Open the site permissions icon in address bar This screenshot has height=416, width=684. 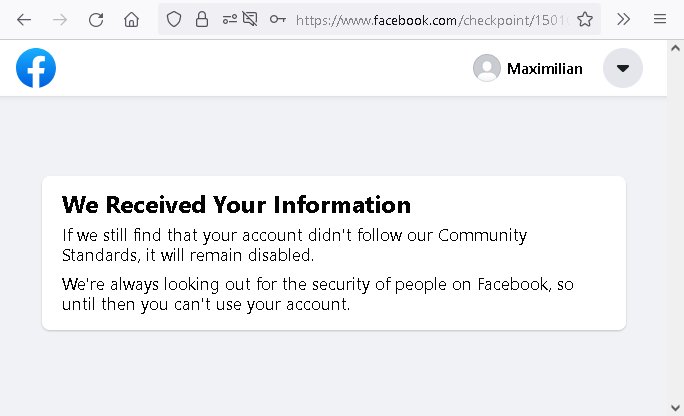229,19
